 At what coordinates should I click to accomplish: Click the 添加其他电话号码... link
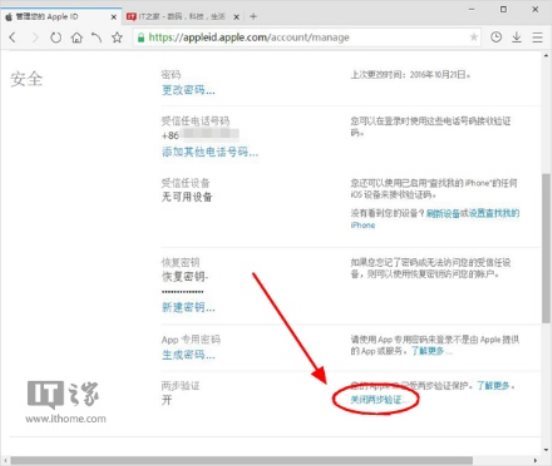210,152
